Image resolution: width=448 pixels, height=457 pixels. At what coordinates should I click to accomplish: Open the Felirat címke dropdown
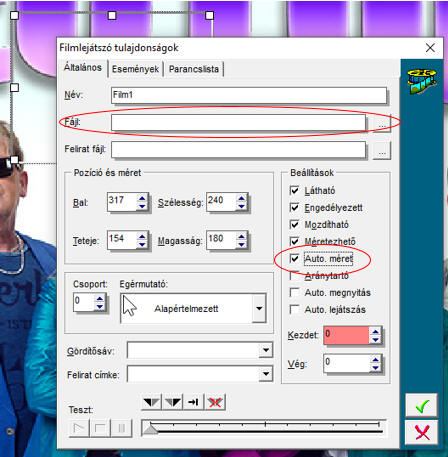point(266,374)
